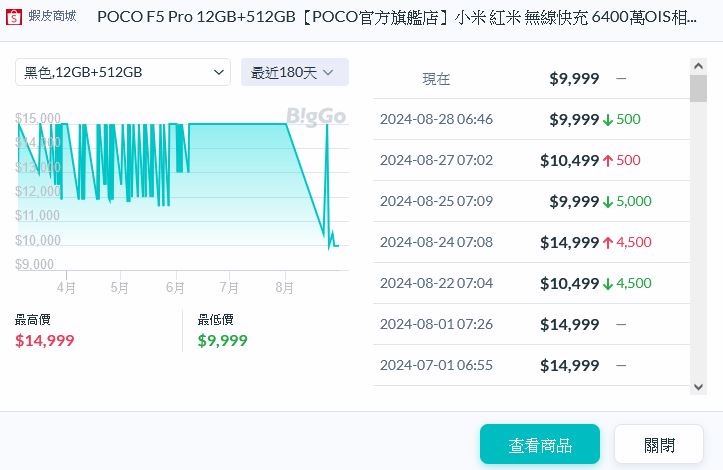Viewport: 723px width, 470px height.
Task: Expand the 最近180天 time range selector
Action: (x=294, y=72)
